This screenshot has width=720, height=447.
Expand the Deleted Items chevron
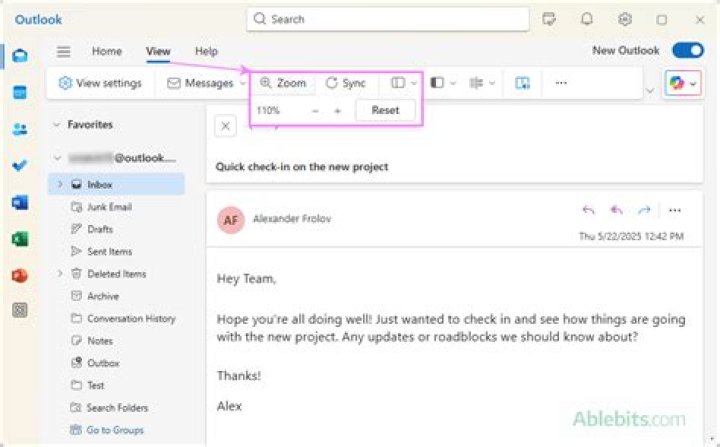(60, 273)
